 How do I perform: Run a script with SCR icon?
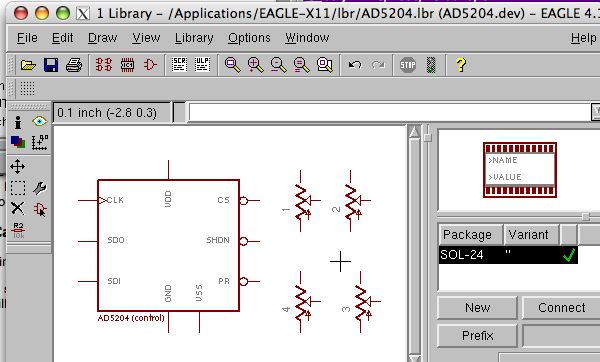[179, 65]
